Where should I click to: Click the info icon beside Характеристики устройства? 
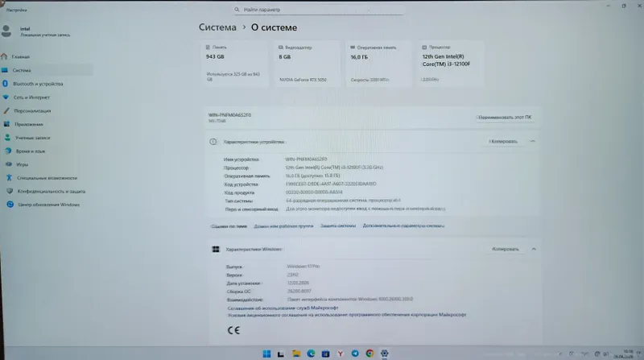(x=213, y=142)
